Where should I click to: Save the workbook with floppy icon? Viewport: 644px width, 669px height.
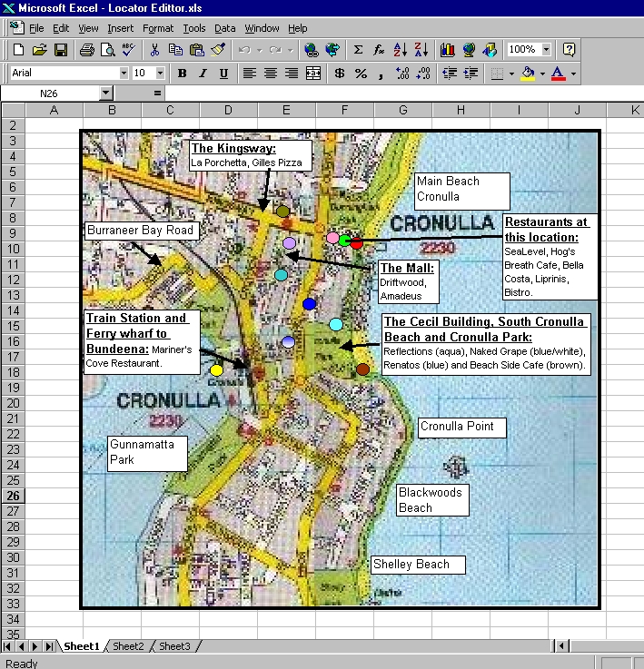click(61, 50)
